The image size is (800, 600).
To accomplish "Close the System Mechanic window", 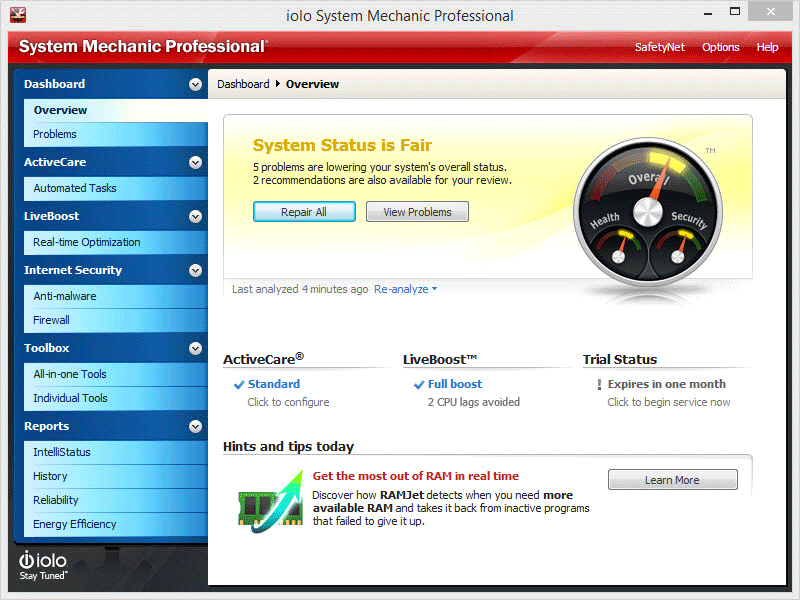I will click(770, 11).
